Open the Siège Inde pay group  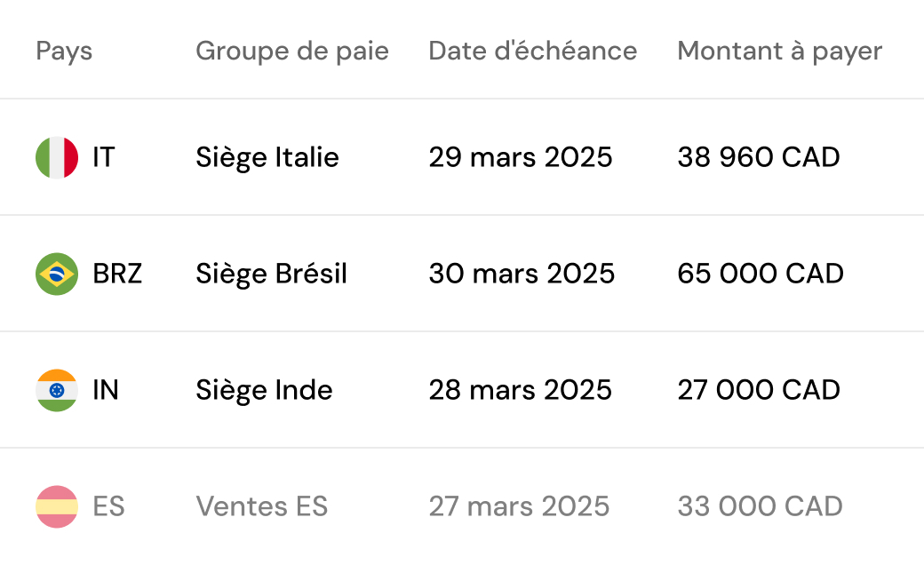(x=264, y=390)
